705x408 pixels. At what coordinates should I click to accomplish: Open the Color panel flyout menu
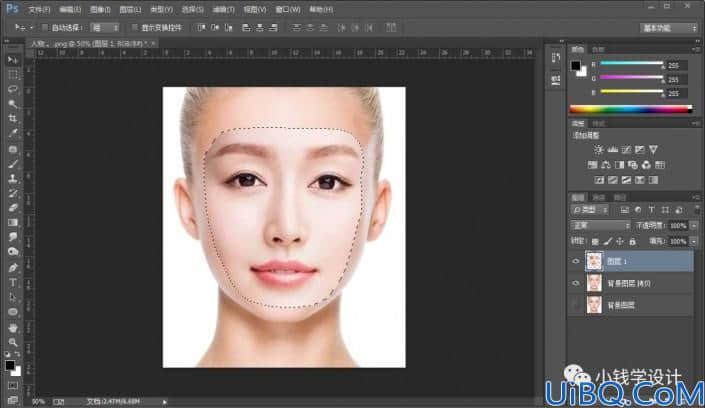click(x=696, y=49)
